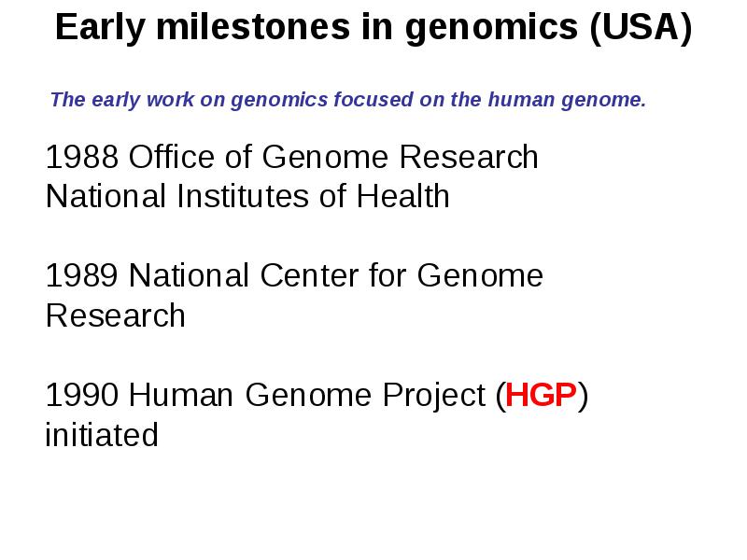
Task: Click the year '1989'
Action: point(82,275)
